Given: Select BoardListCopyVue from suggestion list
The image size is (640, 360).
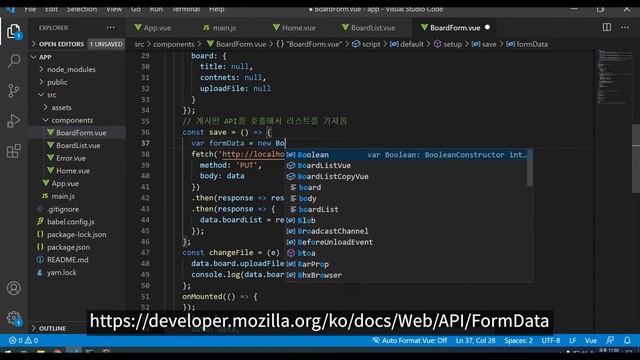Looking at the screenshot, I should (406, 176).
